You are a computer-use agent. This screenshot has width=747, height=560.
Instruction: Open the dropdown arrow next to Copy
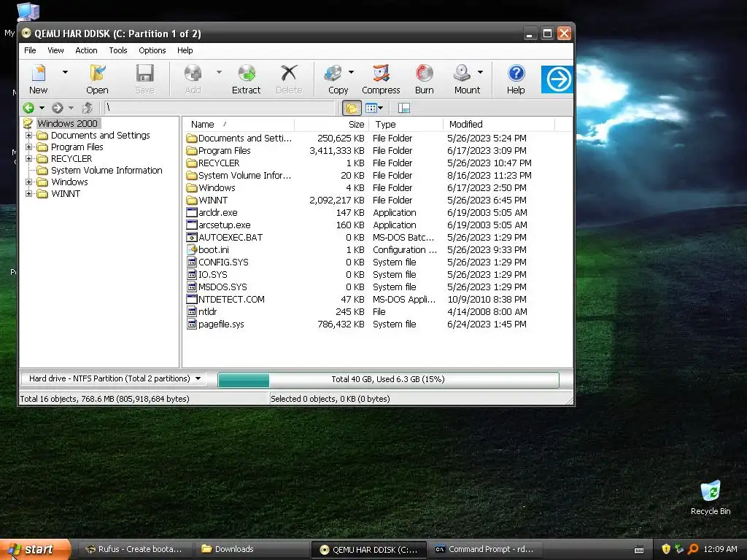point(351,72)
